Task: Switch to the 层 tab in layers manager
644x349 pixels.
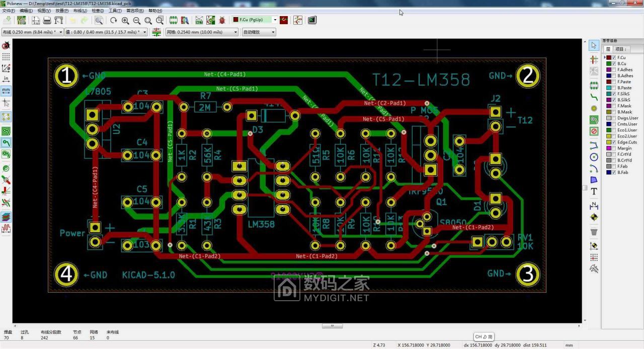Action: 608,49
